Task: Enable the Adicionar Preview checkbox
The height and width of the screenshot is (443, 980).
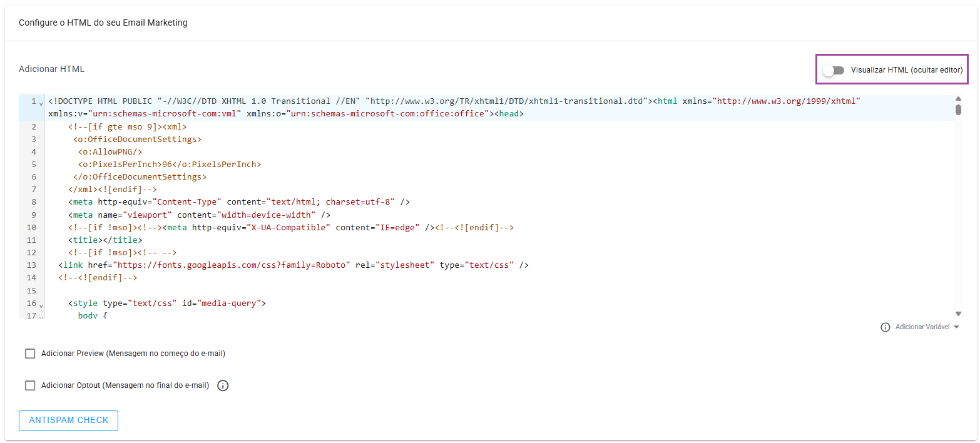Action: click(30, 354)
